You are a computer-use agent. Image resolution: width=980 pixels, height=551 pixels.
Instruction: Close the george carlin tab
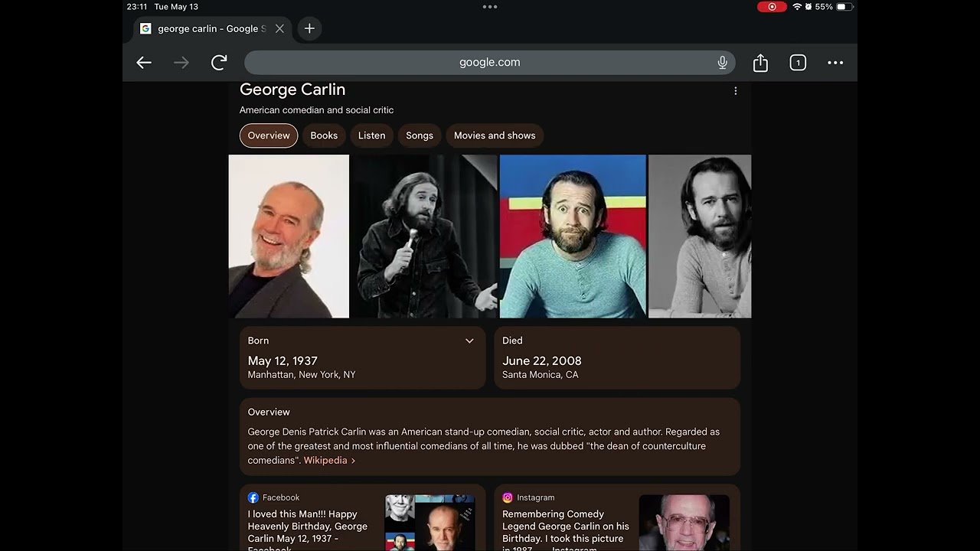279,28
